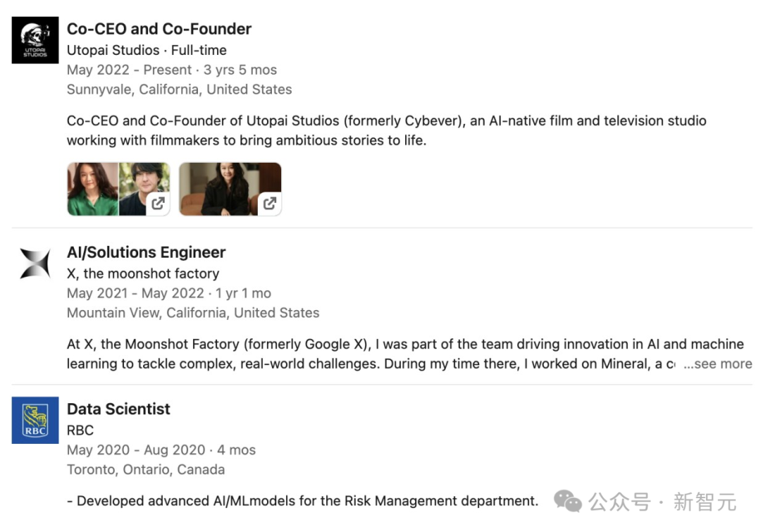Click the "Mountain View, California, United States" location
The width and height of the screenshot is (761, 532).
193,313
